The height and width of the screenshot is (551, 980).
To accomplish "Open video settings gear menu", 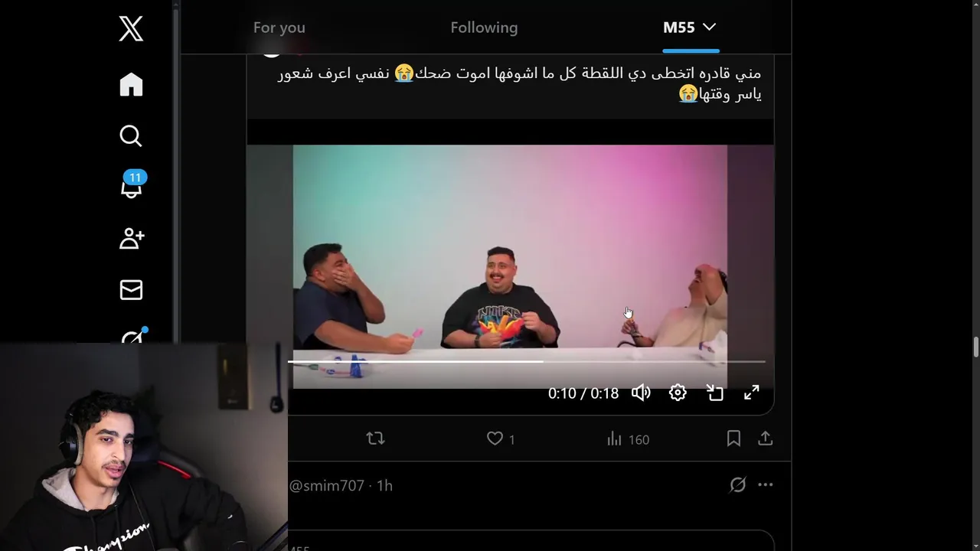I will [678, 393].
